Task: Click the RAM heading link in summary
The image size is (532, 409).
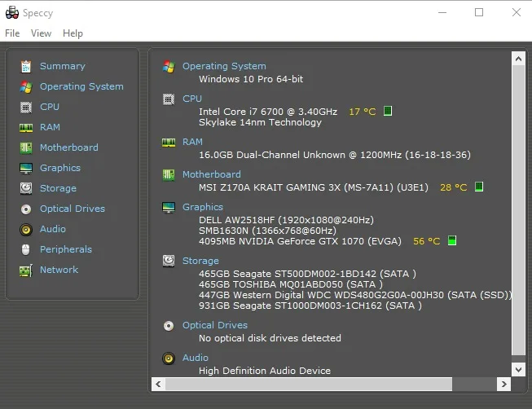Action: coord(192,142)
